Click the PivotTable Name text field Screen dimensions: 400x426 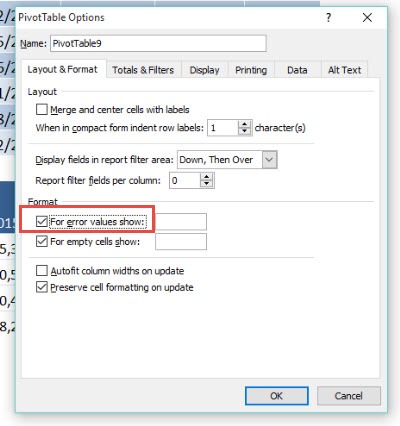point(158,43)
